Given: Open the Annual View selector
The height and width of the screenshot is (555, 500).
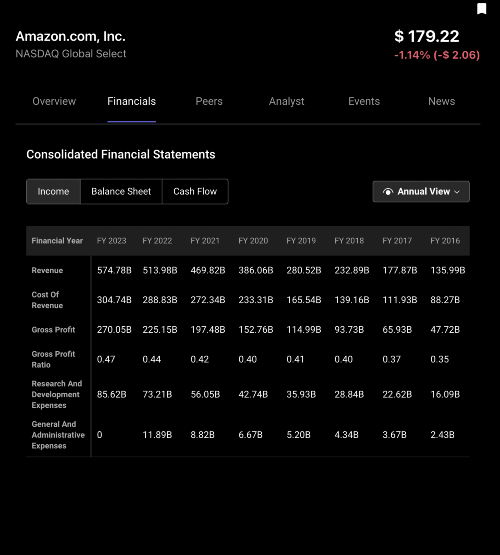Looking at the screenshot, I should point(421,191).
